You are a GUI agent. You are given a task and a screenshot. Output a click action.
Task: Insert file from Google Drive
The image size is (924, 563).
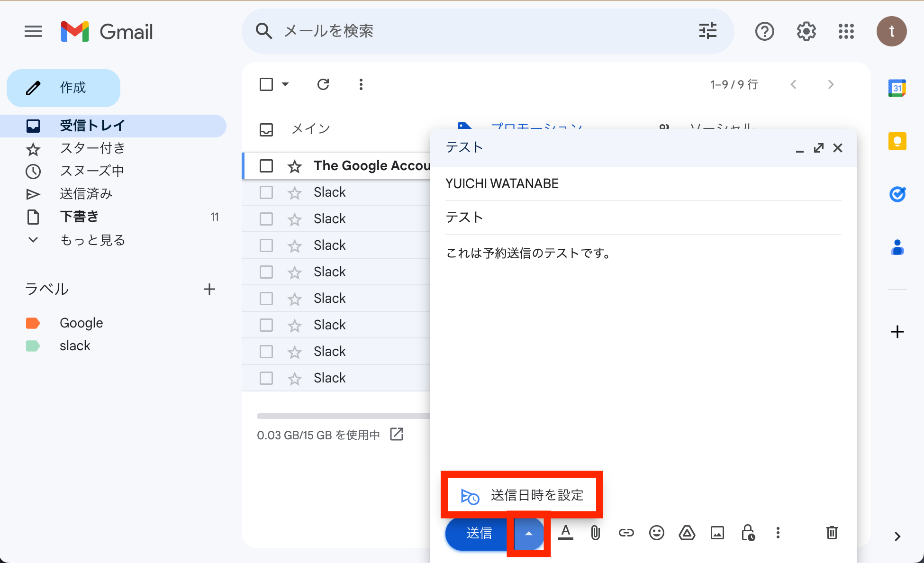(x=687, y=533)
